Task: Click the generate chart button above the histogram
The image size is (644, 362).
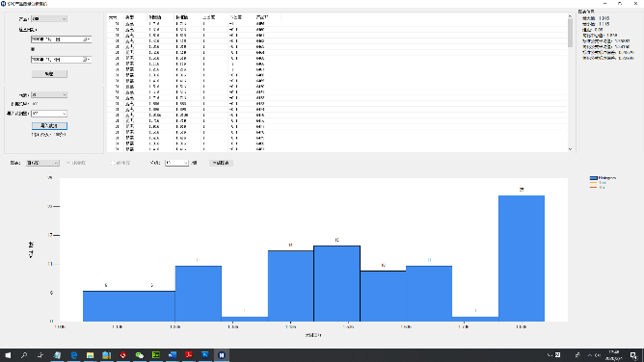Action: coord(221,163)
